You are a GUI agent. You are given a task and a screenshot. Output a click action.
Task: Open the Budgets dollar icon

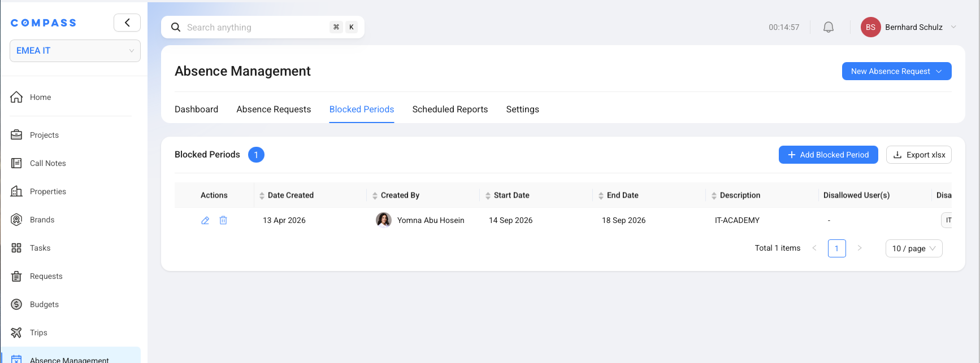(x=16, y=304)
